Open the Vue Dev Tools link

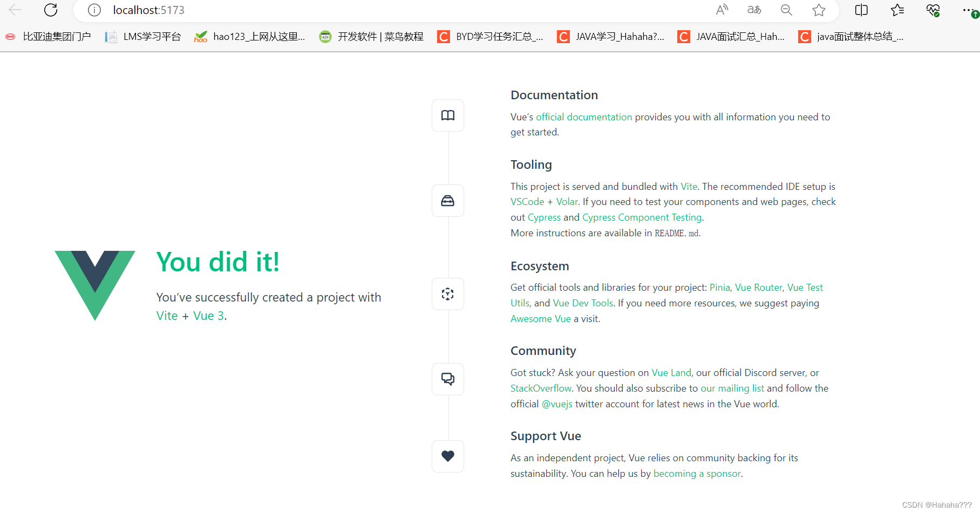pos(583,303)
